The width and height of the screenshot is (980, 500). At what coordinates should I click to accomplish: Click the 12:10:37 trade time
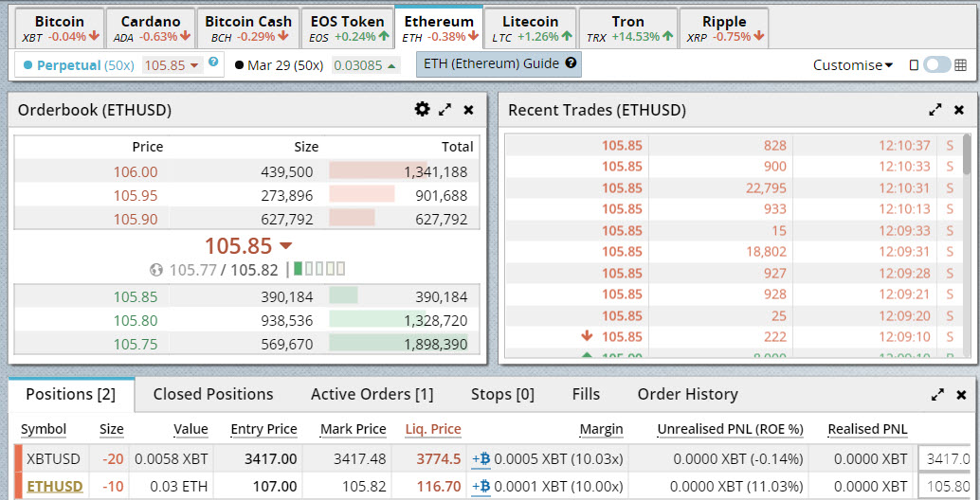(905, 146)
